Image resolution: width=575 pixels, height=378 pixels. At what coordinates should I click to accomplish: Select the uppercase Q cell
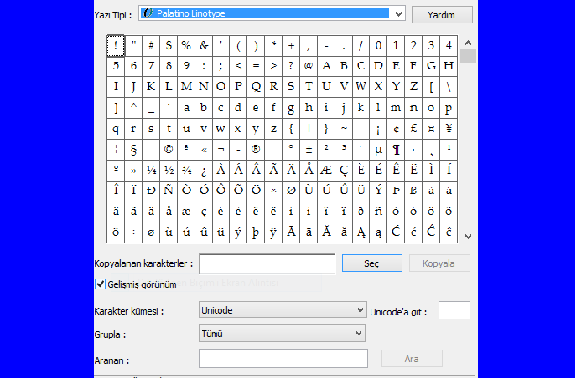(x=256, y=87)
